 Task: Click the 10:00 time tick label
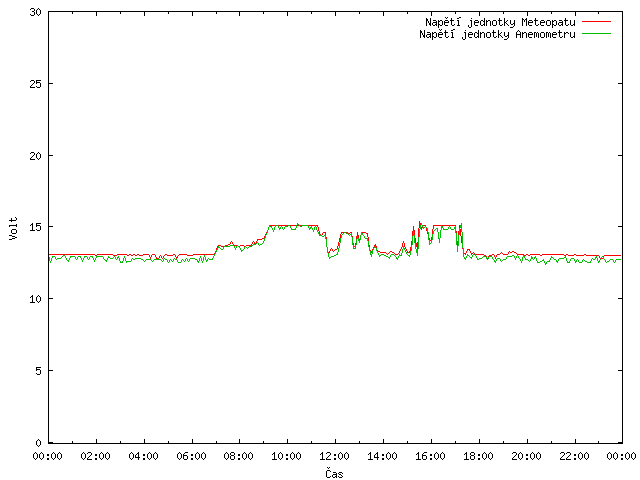(287, 456)
